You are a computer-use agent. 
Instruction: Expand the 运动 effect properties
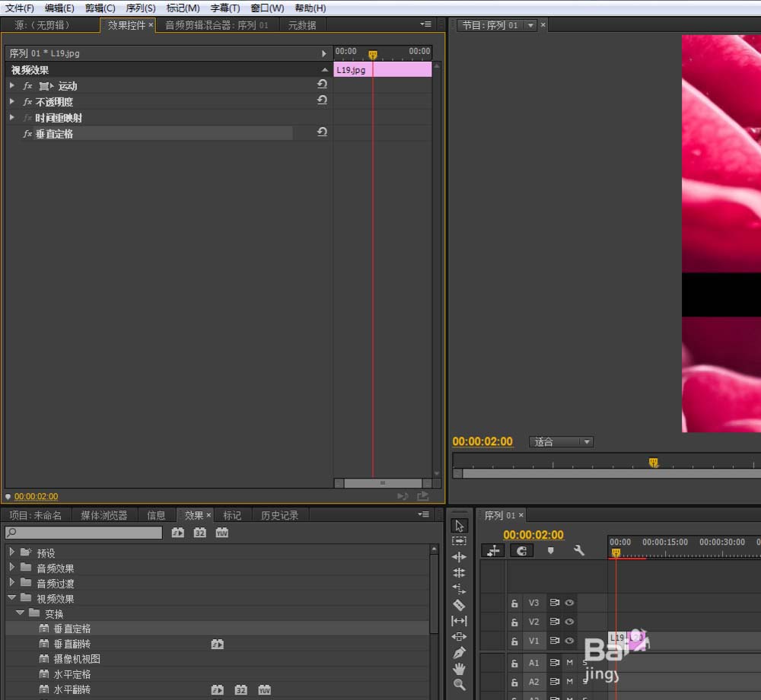pos(12,86)
